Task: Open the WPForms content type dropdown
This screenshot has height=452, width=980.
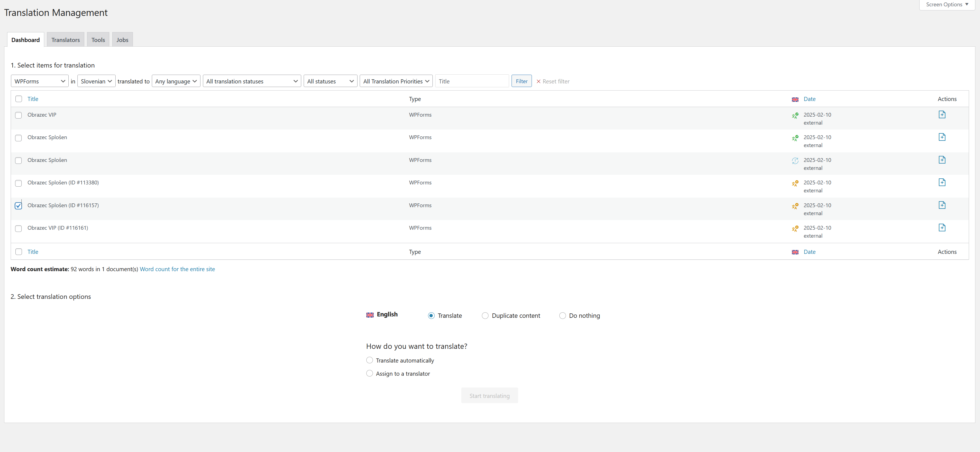Action: click(x=40, y=81)
